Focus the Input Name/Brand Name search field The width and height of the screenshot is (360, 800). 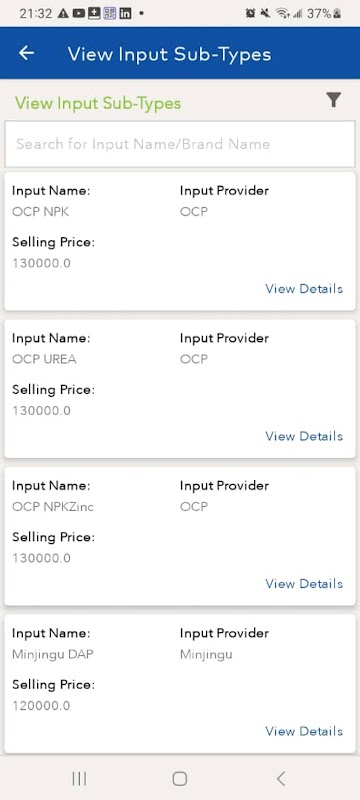click(180, 144)
